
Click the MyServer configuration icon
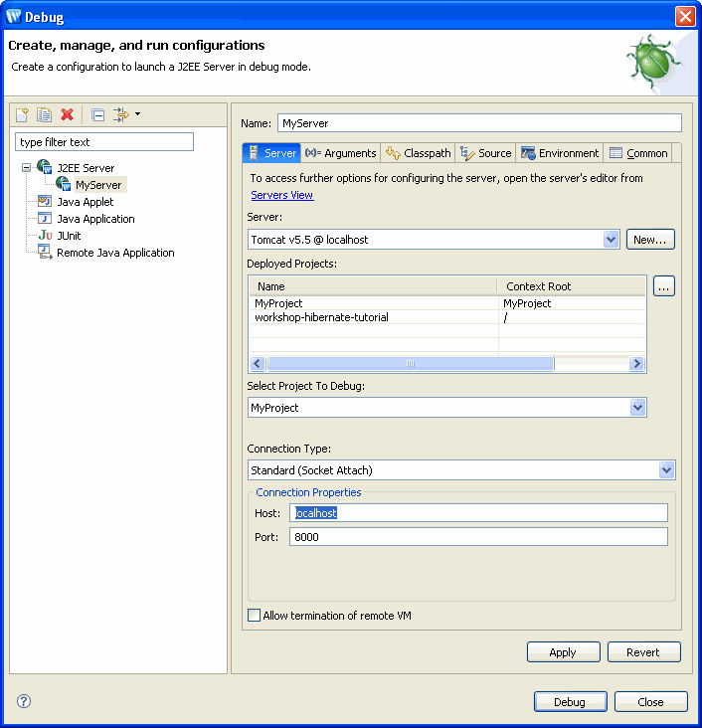pyautogui.click(x=63, y=184)
